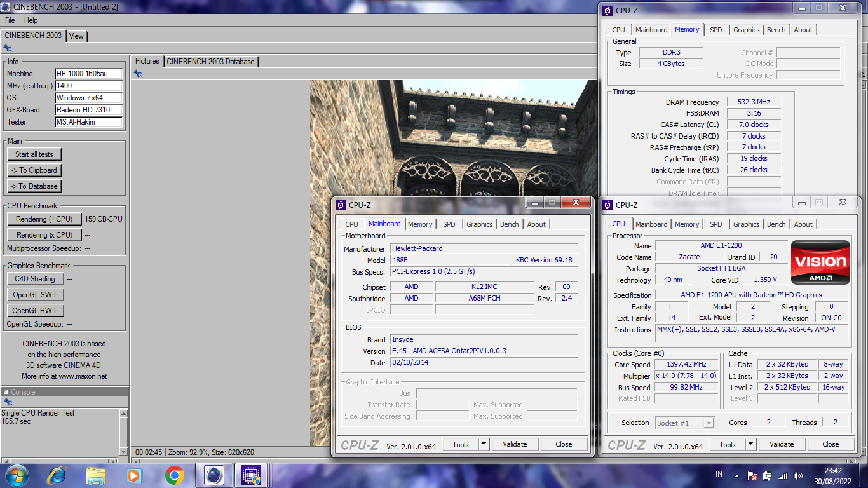Viewport: 868px width, 488px height.
Task: Switch to the View tab in CINEBENCH
Action: coord(76,36)
